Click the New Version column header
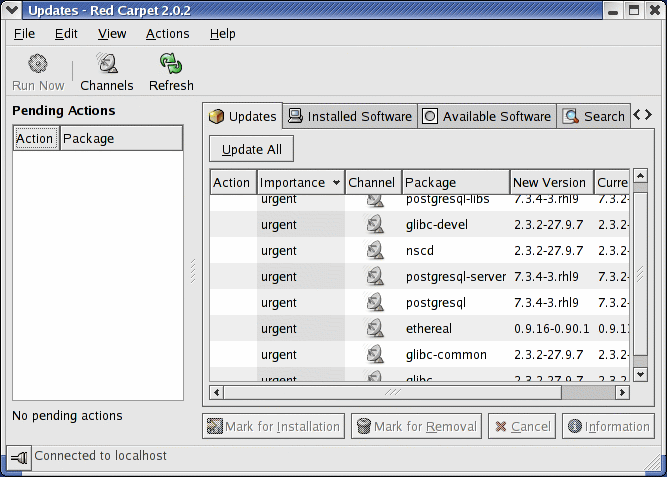667x477 pixels. click(x=552, y=183)
